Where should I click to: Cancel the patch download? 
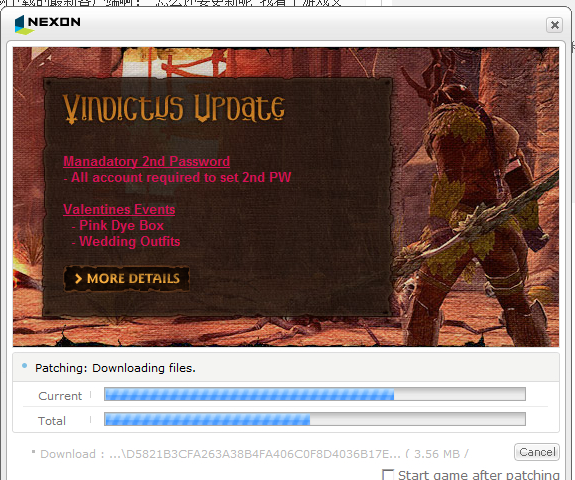point(537,452)
